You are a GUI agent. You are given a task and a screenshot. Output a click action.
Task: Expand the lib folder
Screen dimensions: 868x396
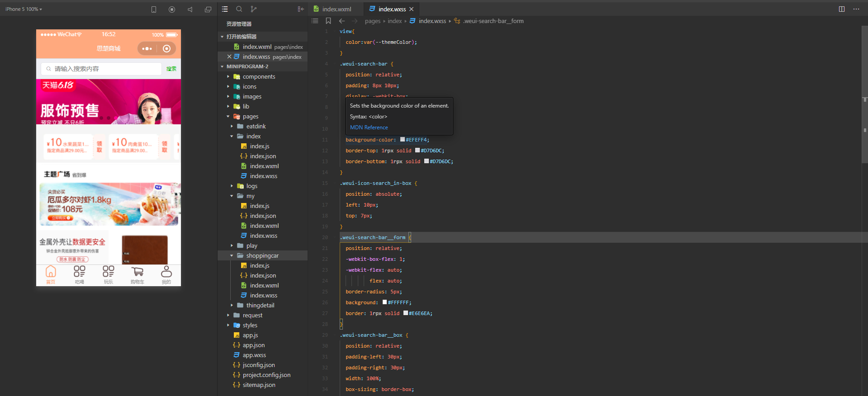[228, 106]
